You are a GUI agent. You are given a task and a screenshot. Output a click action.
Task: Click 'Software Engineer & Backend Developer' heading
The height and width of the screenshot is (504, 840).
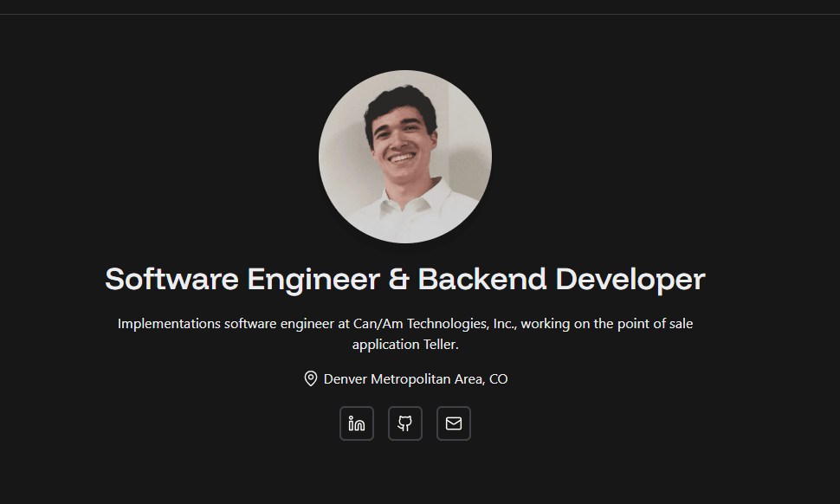click(x=404, y=279)
